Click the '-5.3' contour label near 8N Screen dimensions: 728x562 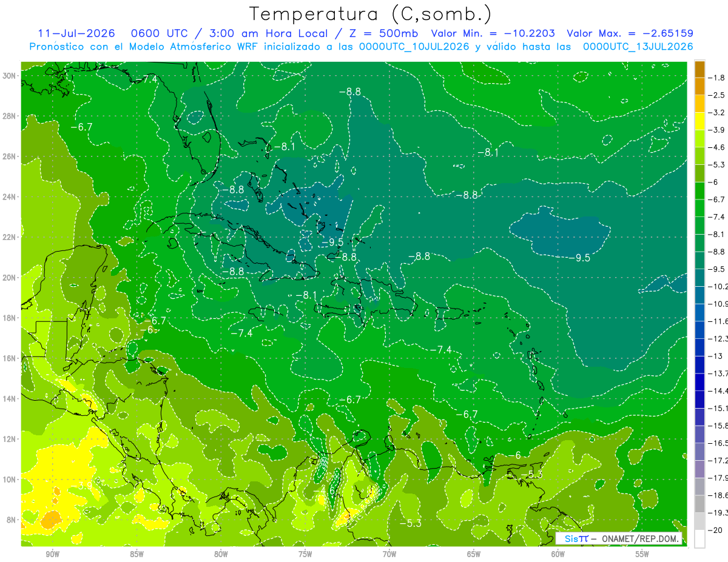(x=411, y=523)
